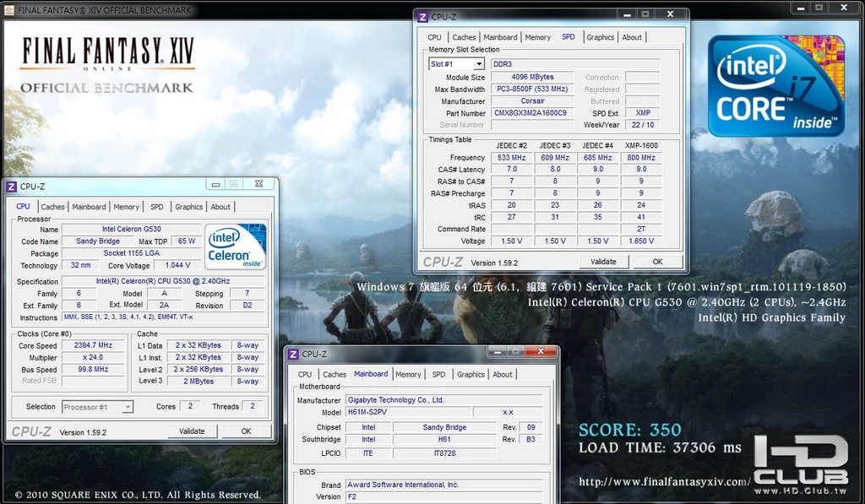Click Validate button in SPD window

click(603, 262)
